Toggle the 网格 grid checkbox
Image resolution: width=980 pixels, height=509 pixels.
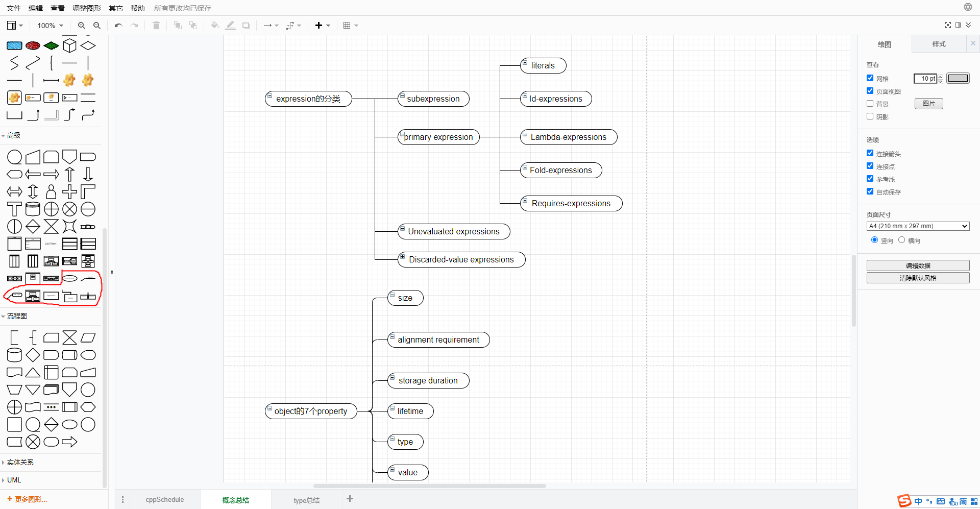point(870,78)
